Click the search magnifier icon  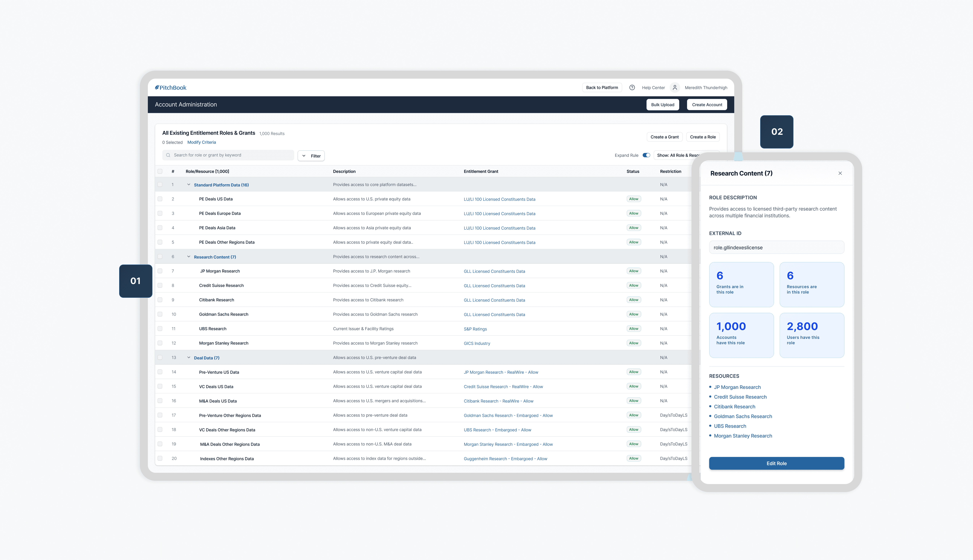point(168,155)
